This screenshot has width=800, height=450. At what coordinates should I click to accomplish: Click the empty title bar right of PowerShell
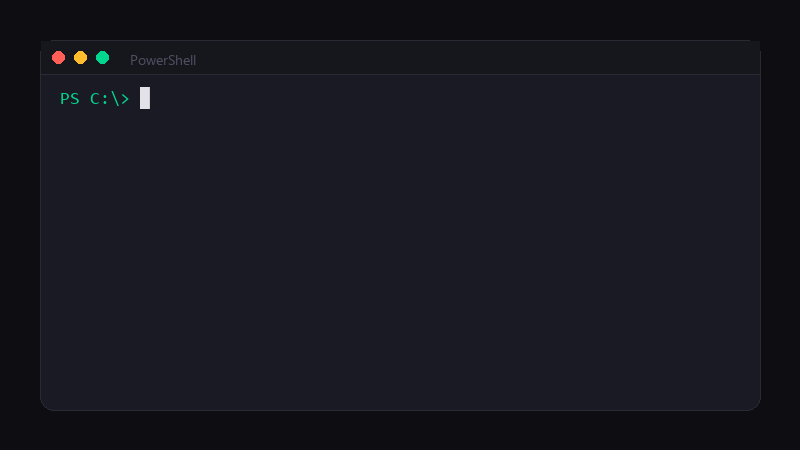point(477,58)
